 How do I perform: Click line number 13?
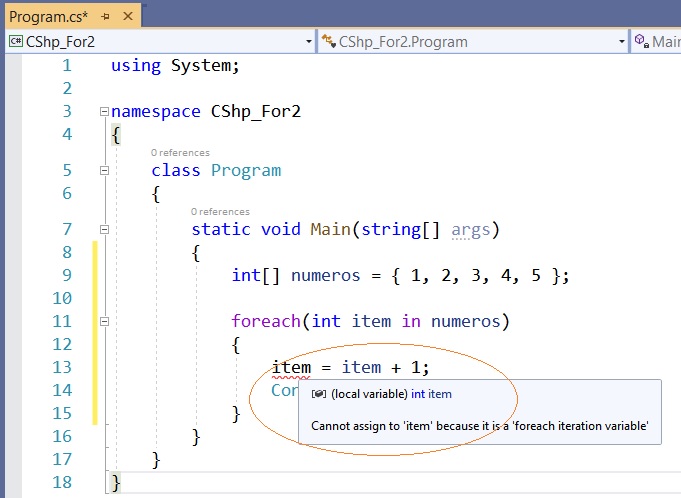[62, 367]
